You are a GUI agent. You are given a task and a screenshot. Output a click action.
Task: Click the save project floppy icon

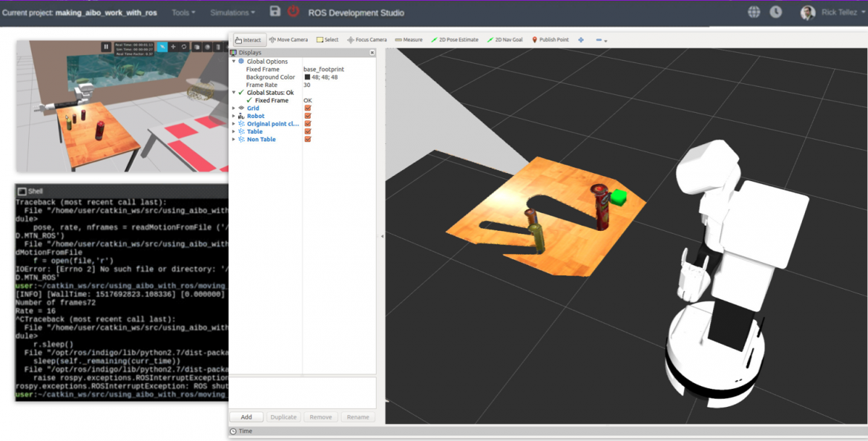[275, 11]
